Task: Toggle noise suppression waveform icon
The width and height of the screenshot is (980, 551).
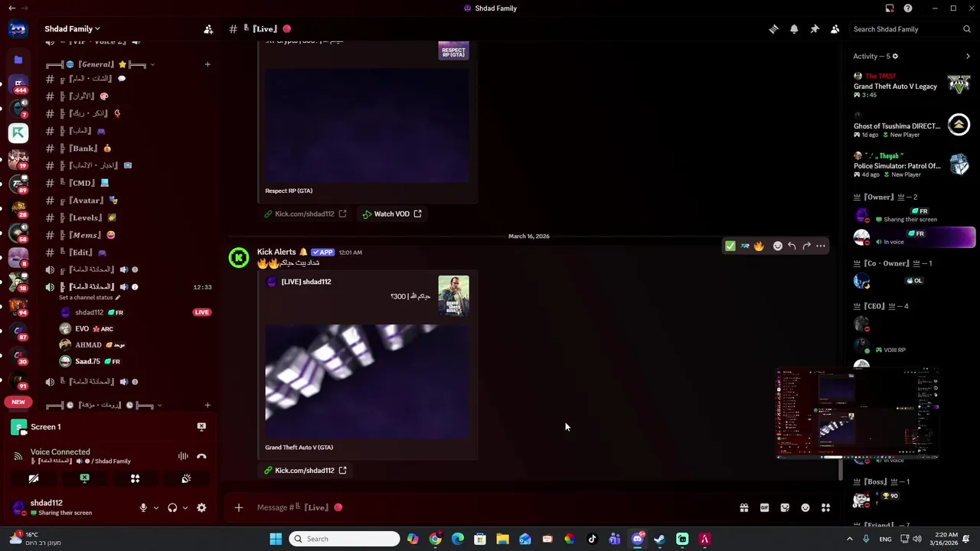Action: point(183,456)
